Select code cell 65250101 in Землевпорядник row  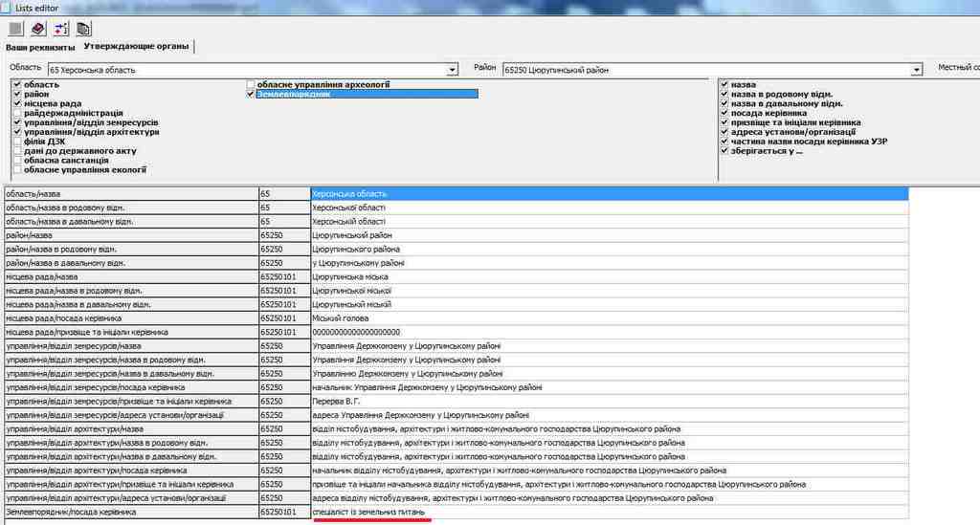(284, 512)
